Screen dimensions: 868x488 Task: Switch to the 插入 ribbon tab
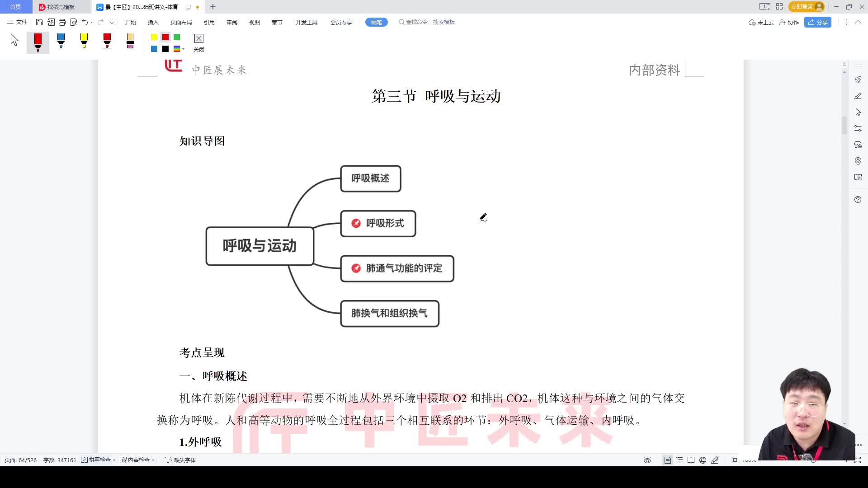(x=152, y=22)
